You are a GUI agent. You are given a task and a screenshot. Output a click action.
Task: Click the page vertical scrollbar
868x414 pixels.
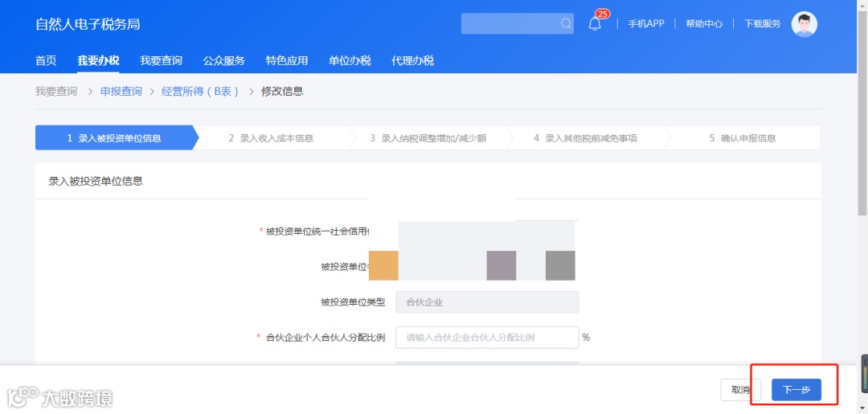[x=862, y=111]
